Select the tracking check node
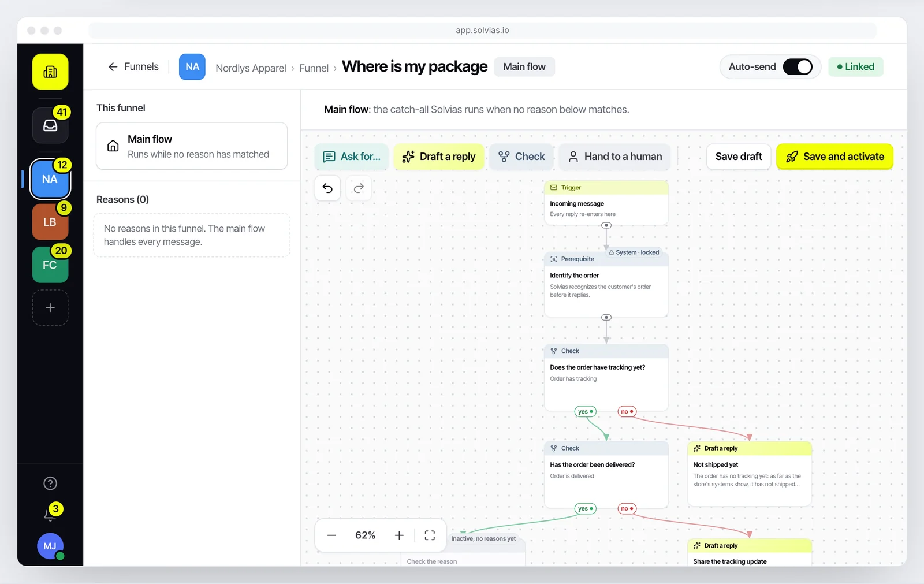 coord(606,377)
